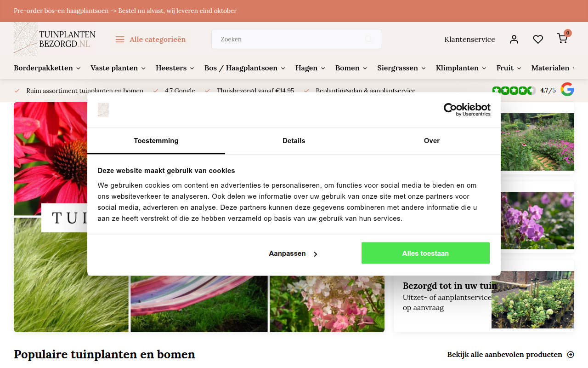Screen dimensions: 588x368
Task: Click the arrow icon beside Bekijk alle aanbevolen producten
Action: click(x=571, y=355)
